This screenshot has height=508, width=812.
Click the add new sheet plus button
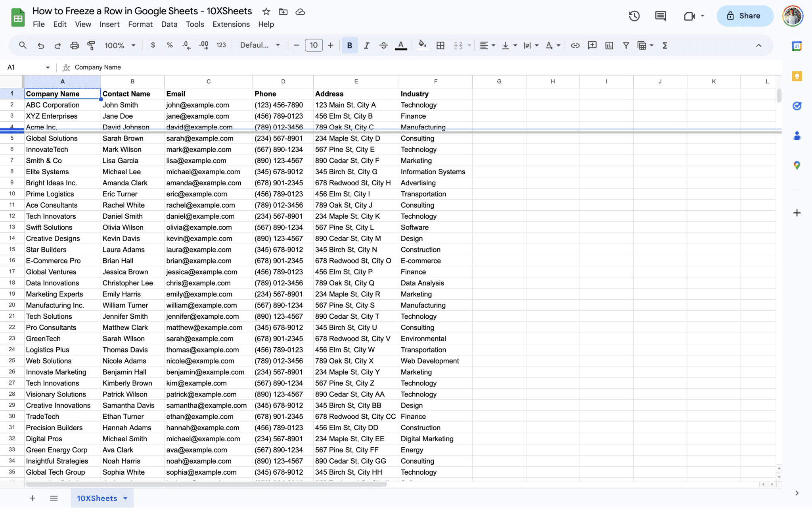pos(33,498)
